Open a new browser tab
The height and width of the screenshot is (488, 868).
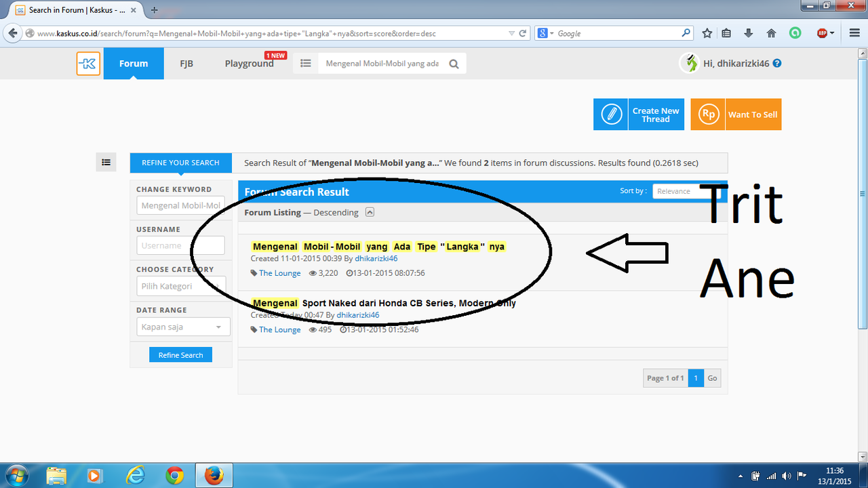[155, 10]
